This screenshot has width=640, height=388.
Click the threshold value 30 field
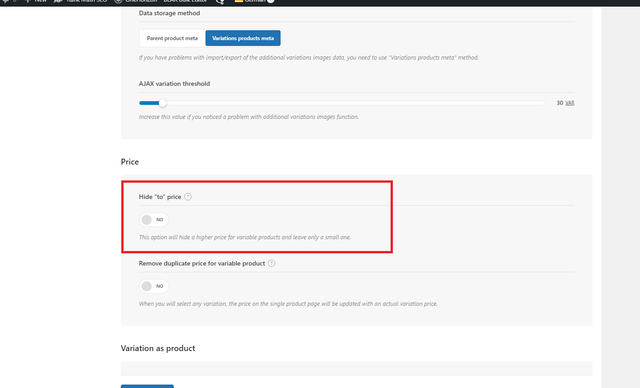tap(560, 103)
